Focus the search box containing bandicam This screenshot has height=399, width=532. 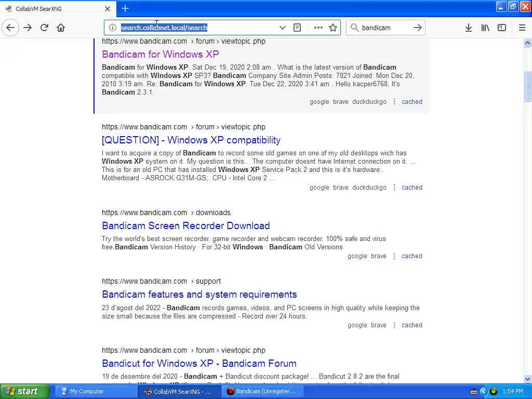[385, 28]
